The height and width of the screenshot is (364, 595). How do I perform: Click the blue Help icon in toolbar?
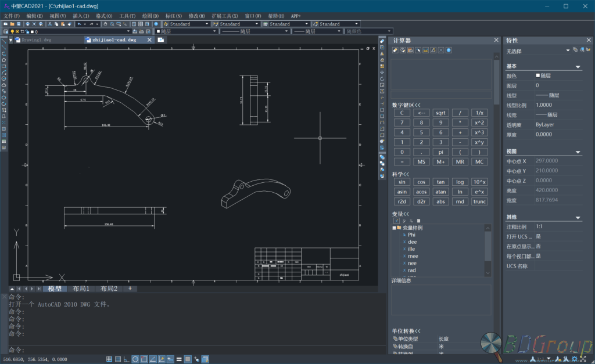point(156,24)
